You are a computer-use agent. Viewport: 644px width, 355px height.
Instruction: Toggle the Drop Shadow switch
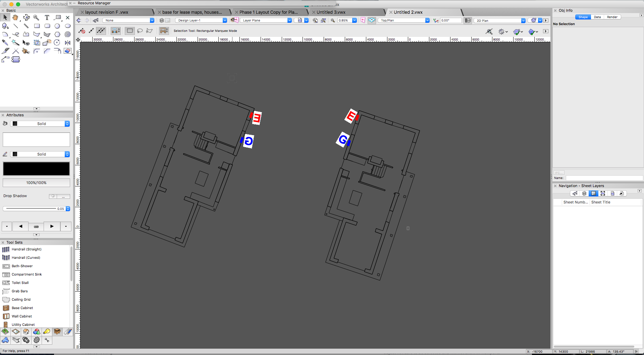point(53,196)
